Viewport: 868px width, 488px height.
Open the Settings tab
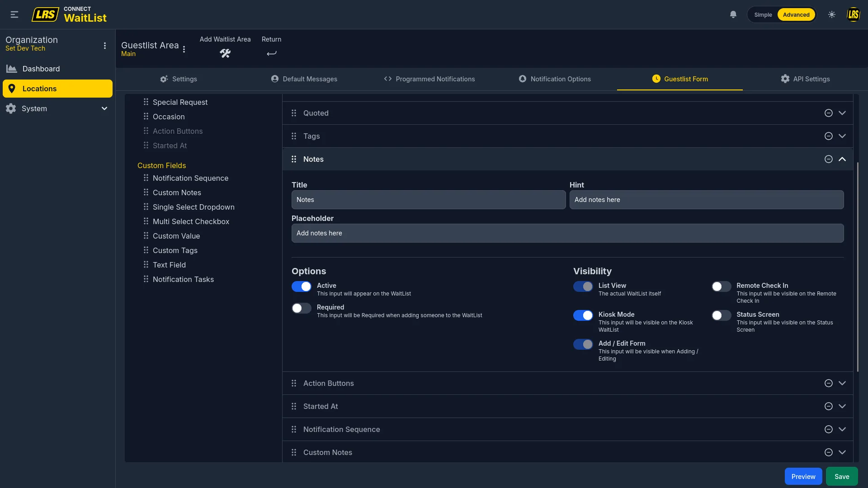tap(179, 79)
